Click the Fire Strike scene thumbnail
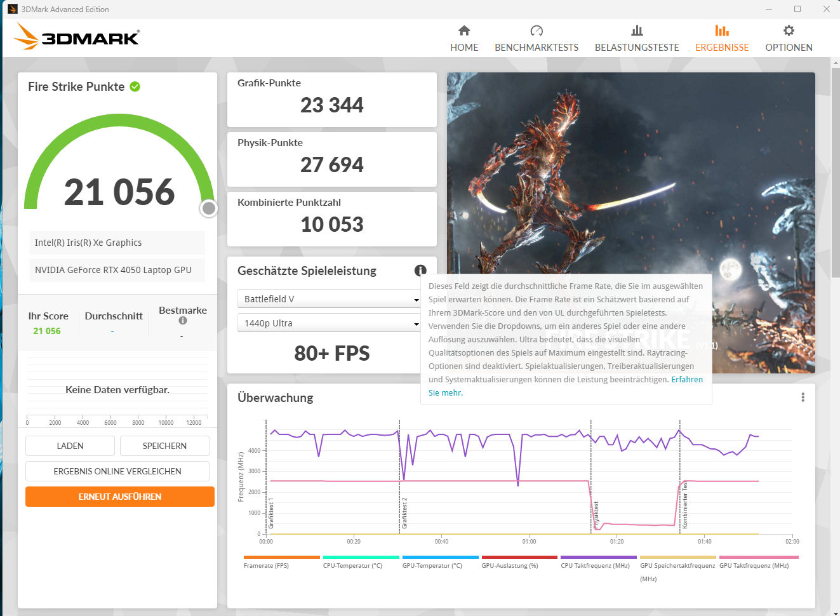 pyautogui.click(x=631, y=222)
